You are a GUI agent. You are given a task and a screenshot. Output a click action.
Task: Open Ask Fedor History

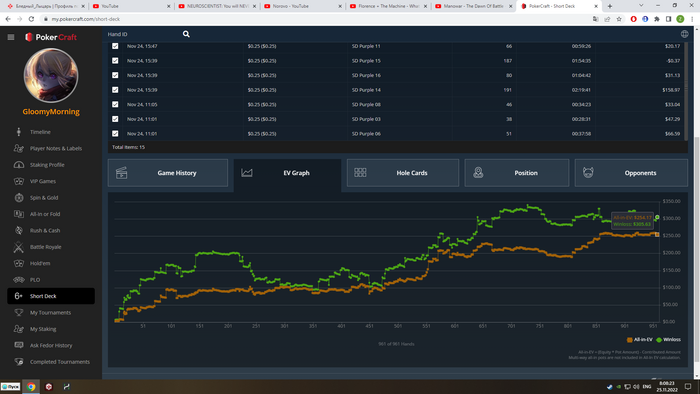click(51, 345)
